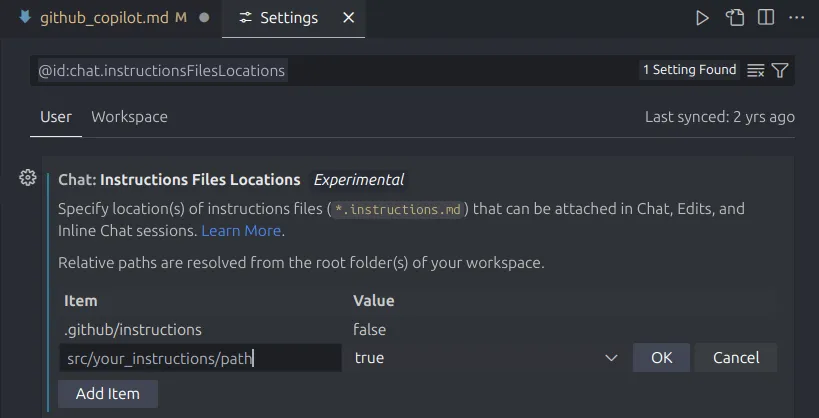Split the editor right
This screenshot has width=819, height=418.
pyautogui.click(x=766, y=18)
